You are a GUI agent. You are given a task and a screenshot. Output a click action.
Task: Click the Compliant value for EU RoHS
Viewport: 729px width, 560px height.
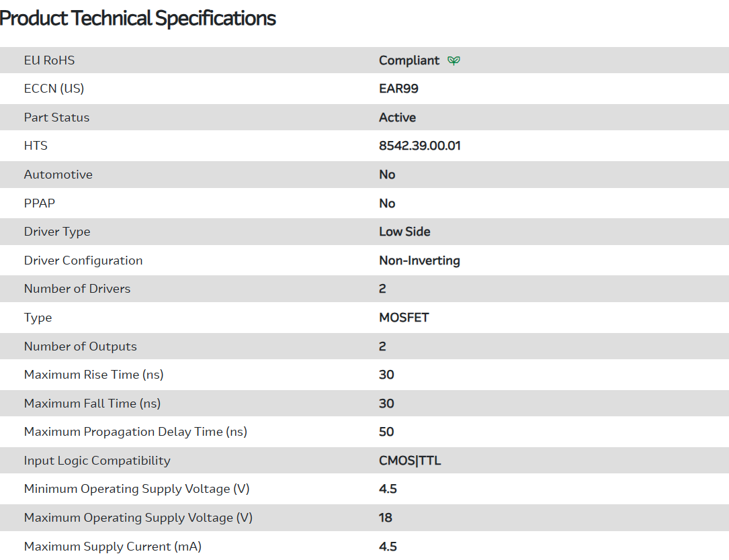coord(409,60)
